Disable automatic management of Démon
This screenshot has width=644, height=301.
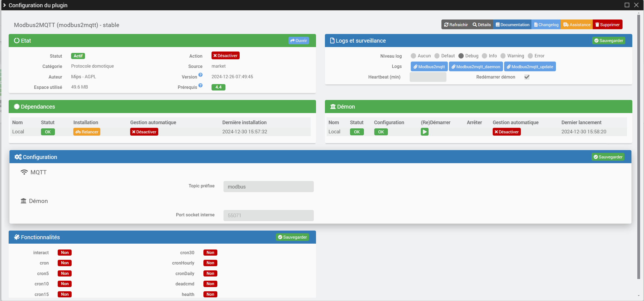[x=507, y=132]
